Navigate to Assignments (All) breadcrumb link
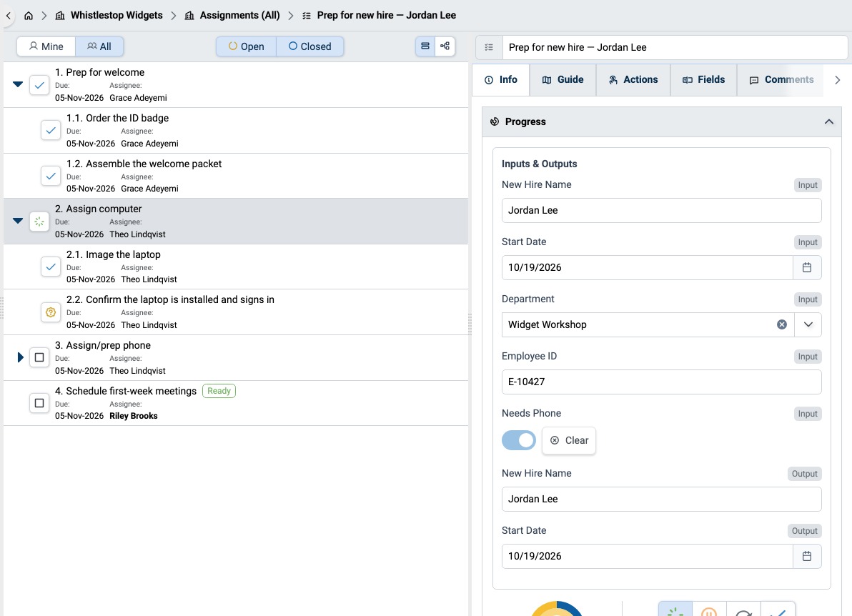852x616 pixels. [239, 15]
